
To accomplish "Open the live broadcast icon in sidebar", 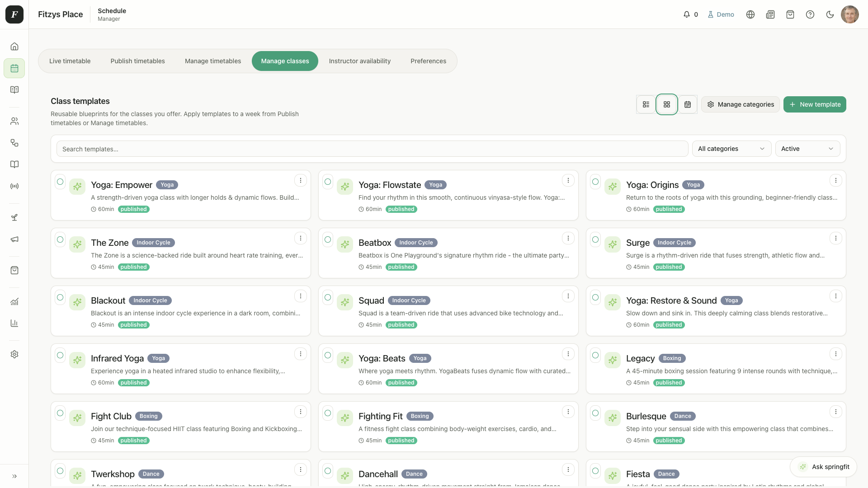I will tap(14, 186).
